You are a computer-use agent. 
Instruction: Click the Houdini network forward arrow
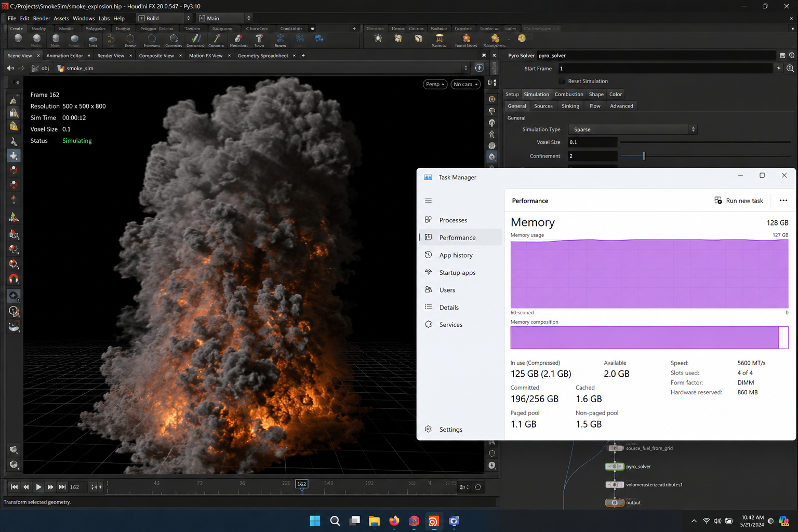21,68
